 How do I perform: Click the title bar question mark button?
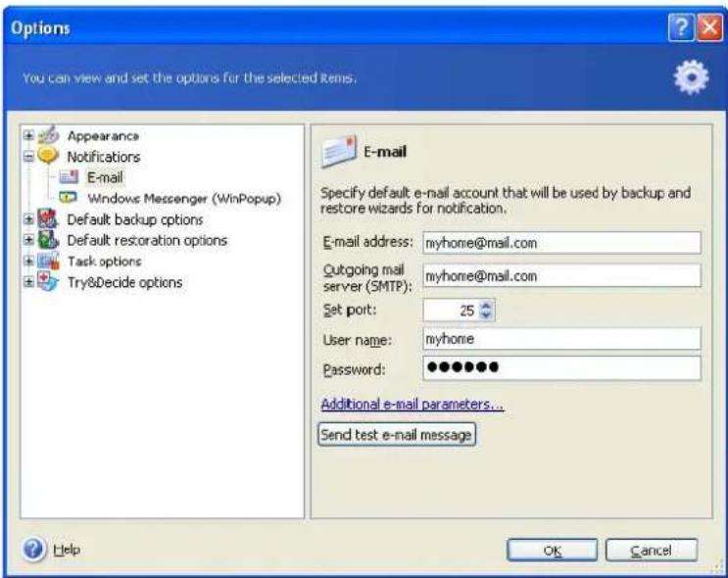(x=681, y=27)
